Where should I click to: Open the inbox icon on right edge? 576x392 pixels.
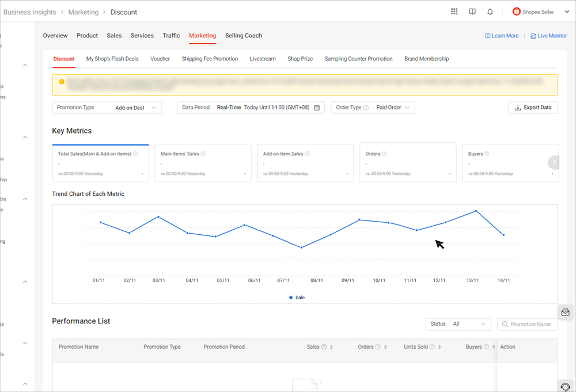coord(565,312)
